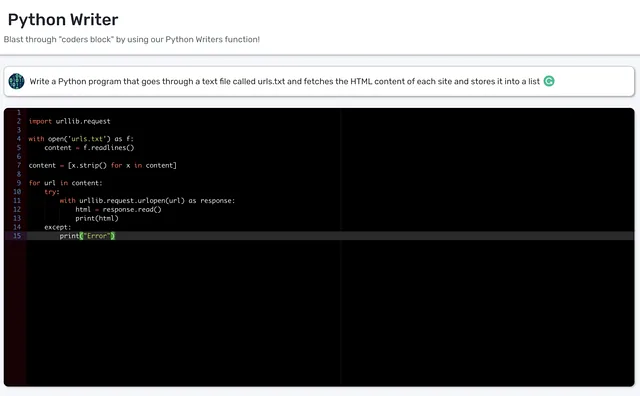Click the coders block subtitle text
The image size is (640, 396).
pos(131,40)
